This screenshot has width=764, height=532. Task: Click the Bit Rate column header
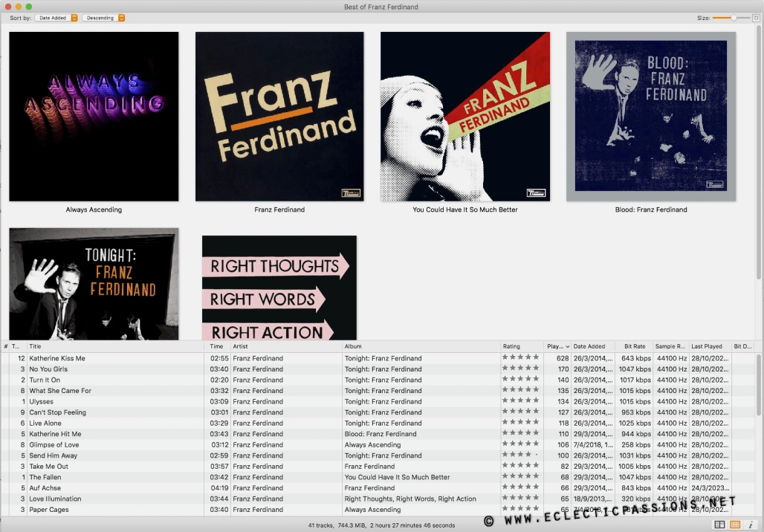pyautogui.click(x=635, y=346)
